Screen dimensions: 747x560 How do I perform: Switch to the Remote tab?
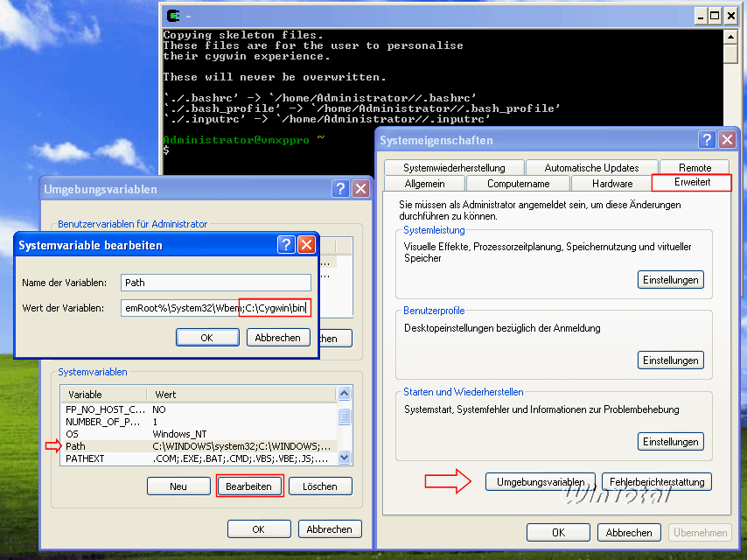click(695, 168)
